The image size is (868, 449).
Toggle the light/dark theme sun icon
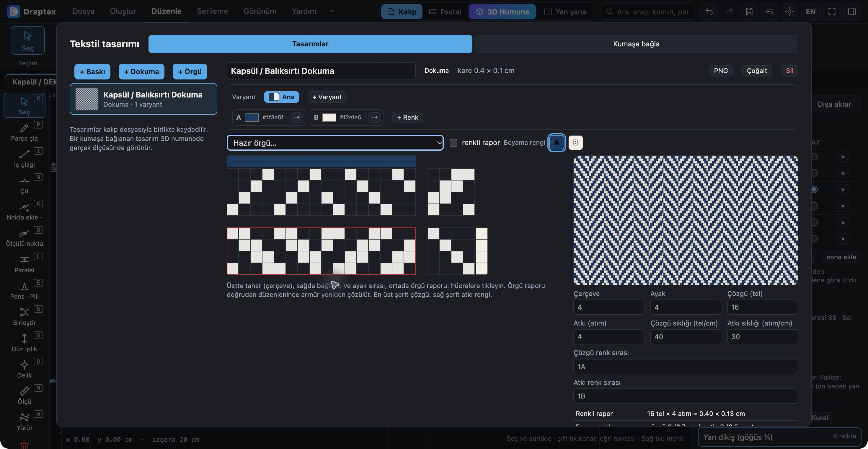click(x=789, y=12)
